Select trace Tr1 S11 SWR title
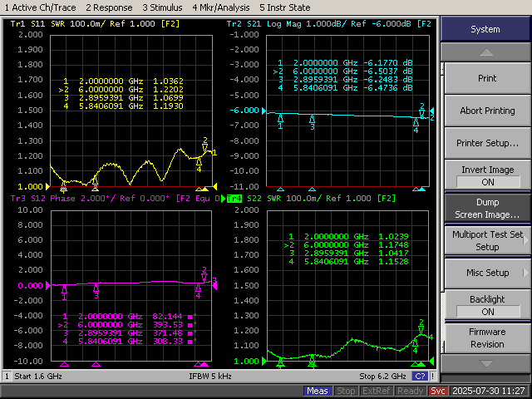This screenshot has height=399, width=532. tap(95, 24)
